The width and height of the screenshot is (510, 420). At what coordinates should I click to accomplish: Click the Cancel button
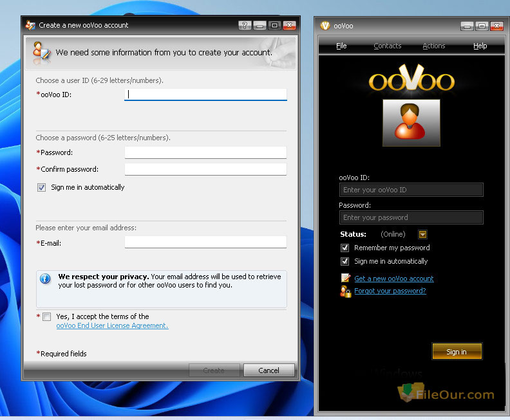[269, 370]
